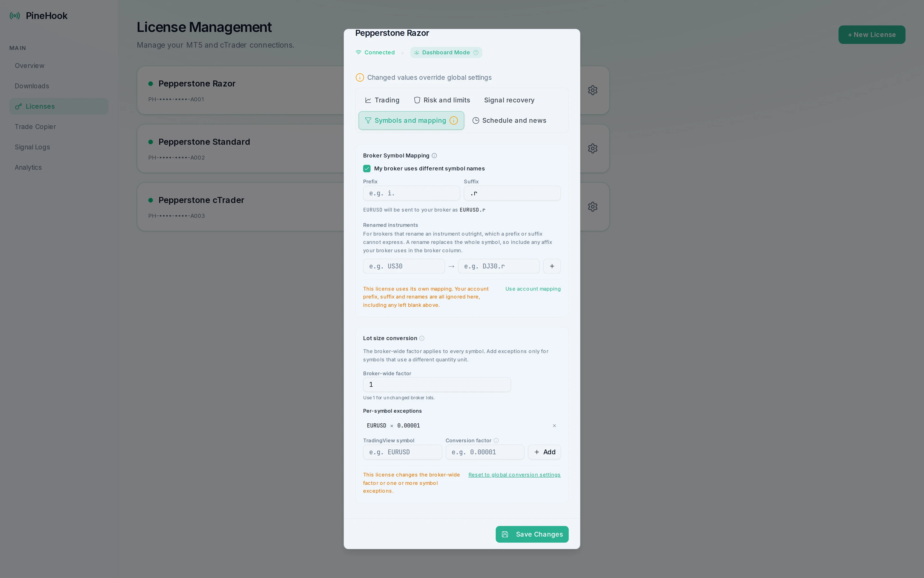This screenshot has width=924, height=578.
Task: Open the Signal recovery tab
Action: tap(509, 100)
